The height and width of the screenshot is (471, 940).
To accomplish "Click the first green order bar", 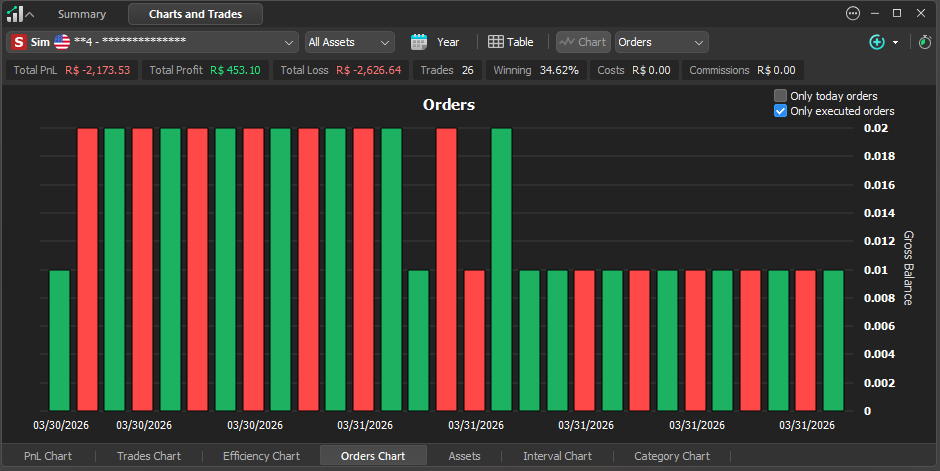I will (x=59, y=340).
